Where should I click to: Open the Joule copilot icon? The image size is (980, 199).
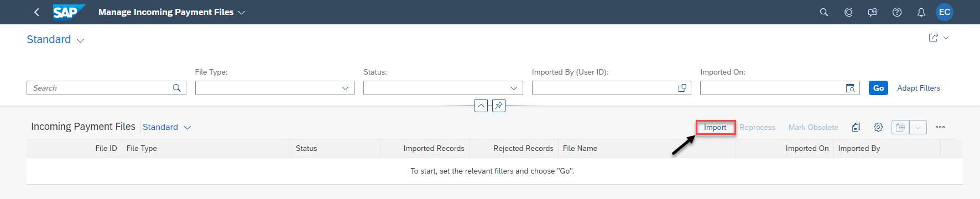pos(848,12)
